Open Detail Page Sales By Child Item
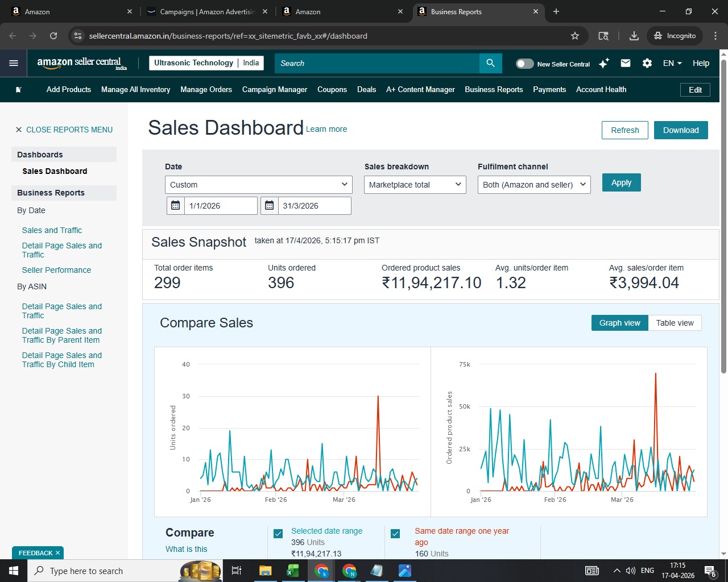 coord(61,360)
